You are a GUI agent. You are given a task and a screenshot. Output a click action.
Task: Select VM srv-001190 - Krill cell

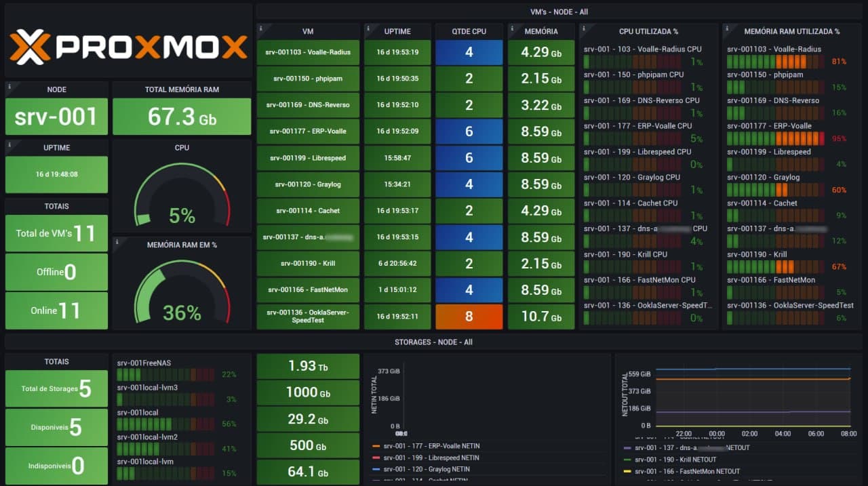pos(308,264)
